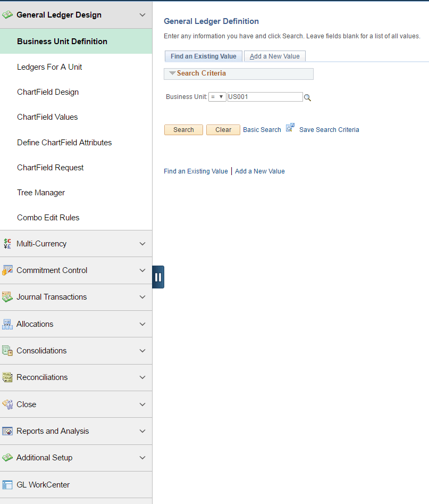The image size is (429, 504).
Task: Switch to the Add a New Value tab
Action: coord(274,56)
